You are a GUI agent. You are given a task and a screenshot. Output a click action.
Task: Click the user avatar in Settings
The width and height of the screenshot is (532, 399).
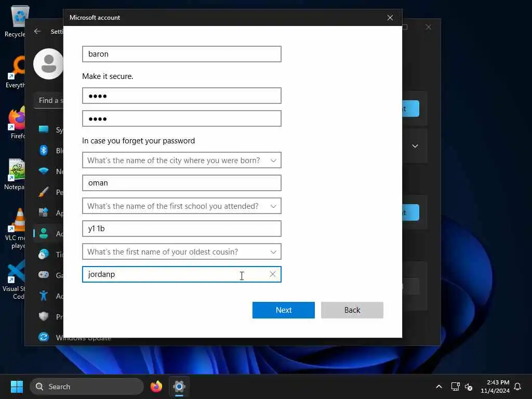(48, 64)
